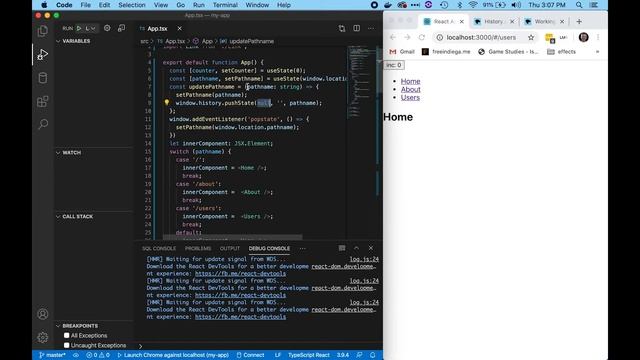This screenshot has width=640, height=360.
Task: Open the Terminal menu
Action: click(x=225, y=5)
